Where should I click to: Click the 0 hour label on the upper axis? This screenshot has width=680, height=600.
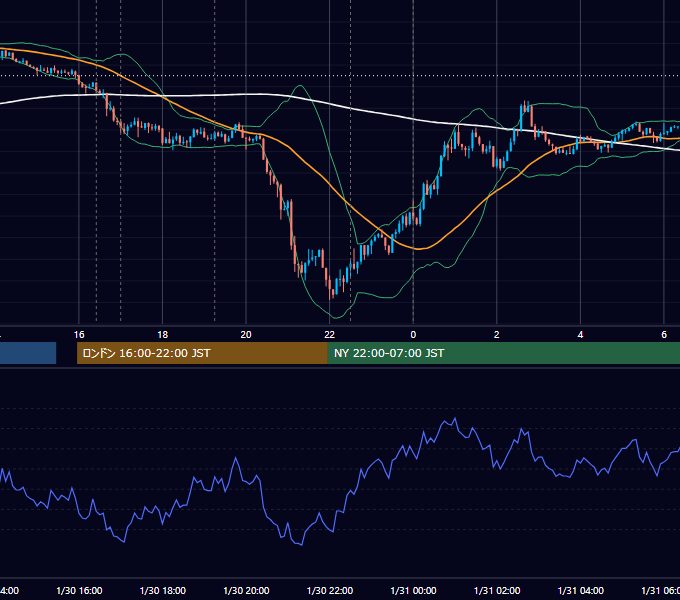(413, 335)
